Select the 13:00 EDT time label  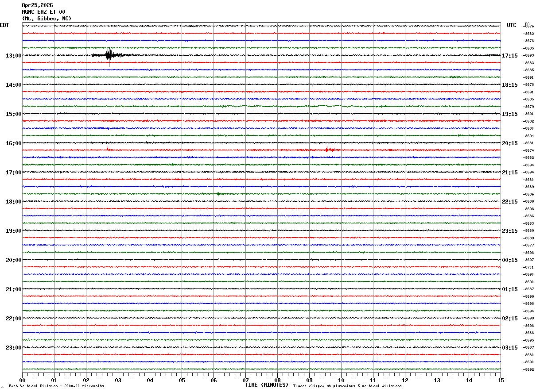coord(13,56)
